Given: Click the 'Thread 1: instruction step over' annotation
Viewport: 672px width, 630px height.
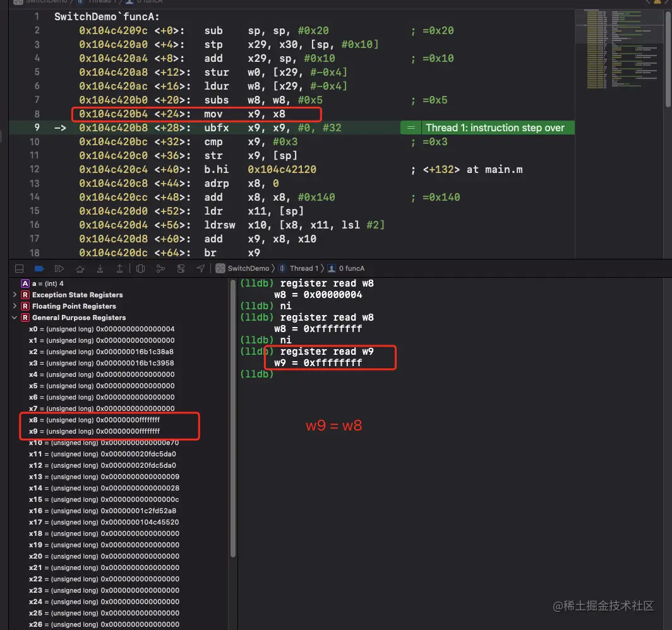Looking at the screenshot, I should click(495, 128).
